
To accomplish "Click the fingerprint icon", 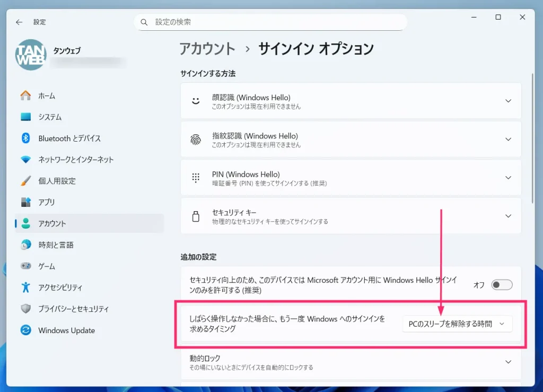I will [196, 140].
